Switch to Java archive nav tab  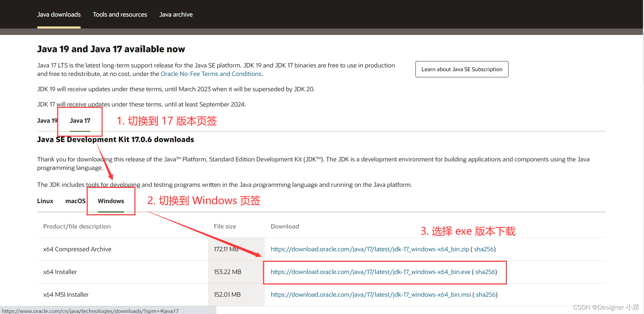176,15
